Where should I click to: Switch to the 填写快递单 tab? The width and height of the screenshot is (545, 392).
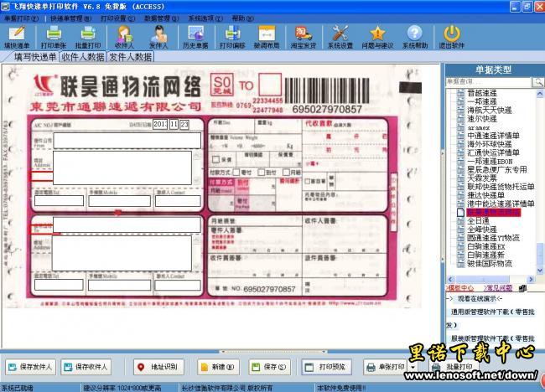coord(34,57)
